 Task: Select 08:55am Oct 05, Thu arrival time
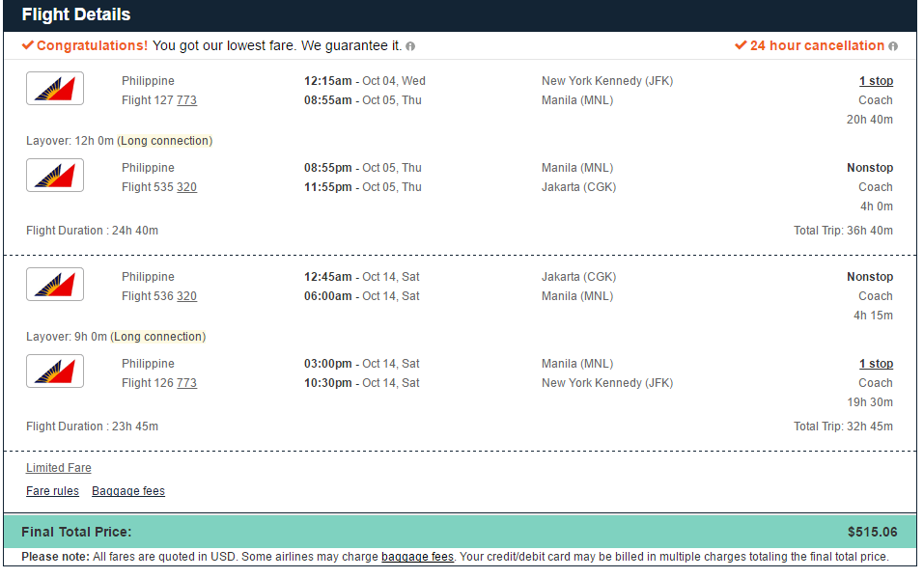click(x=363, y=100)
